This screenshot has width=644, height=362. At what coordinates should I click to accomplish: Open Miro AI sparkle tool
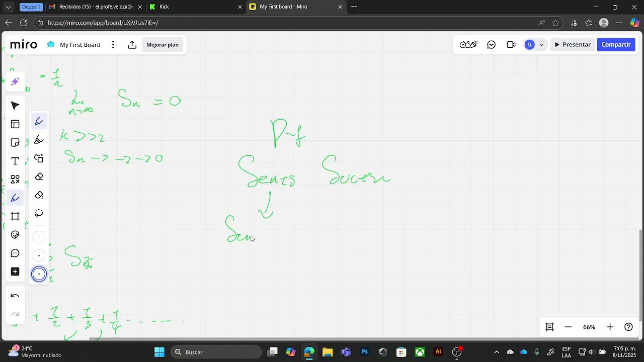[15, 81]
